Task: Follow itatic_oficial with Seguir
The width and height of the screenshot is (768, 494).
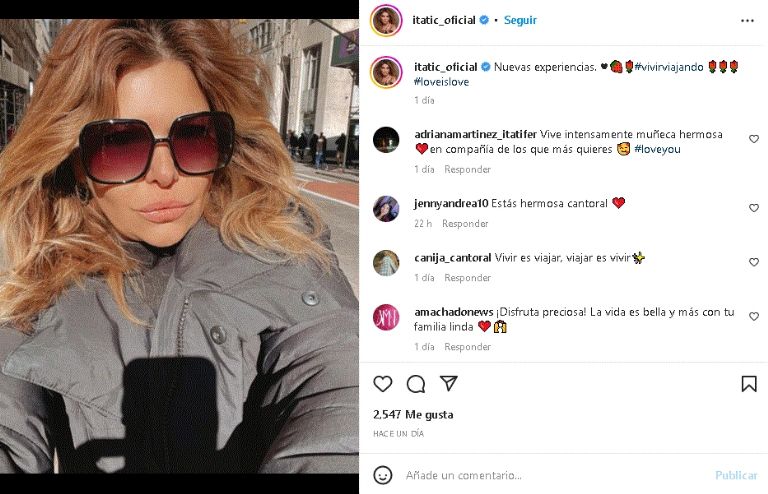Action: pos(520,20)
